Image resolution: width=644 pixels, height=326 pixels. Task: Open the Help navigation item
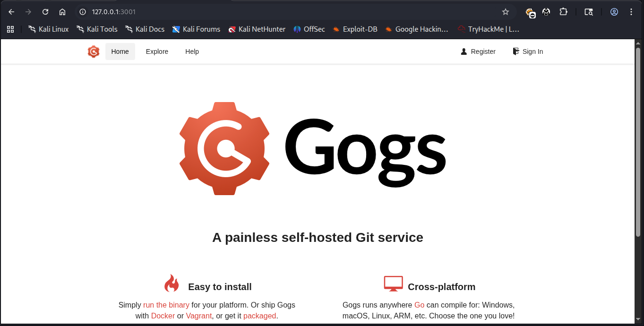point(192,51)
